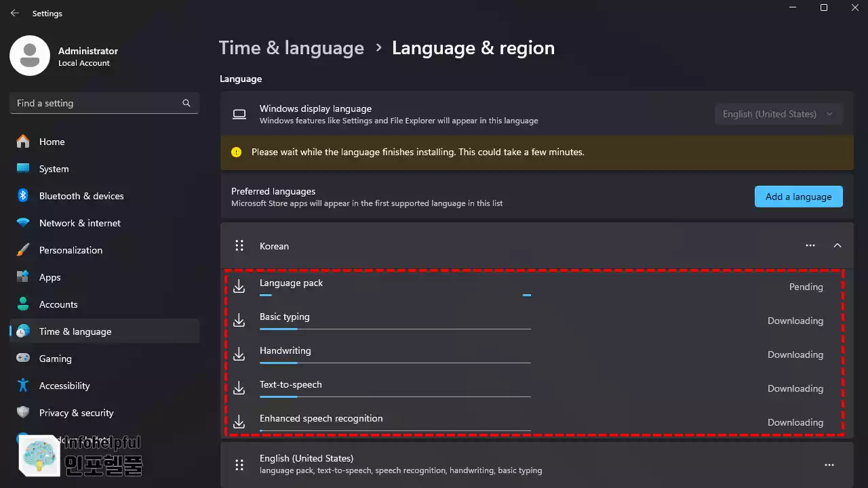Click the Language pack progress bar
Viewport: 868px width, 488px height.
click(x=395, y=296)
